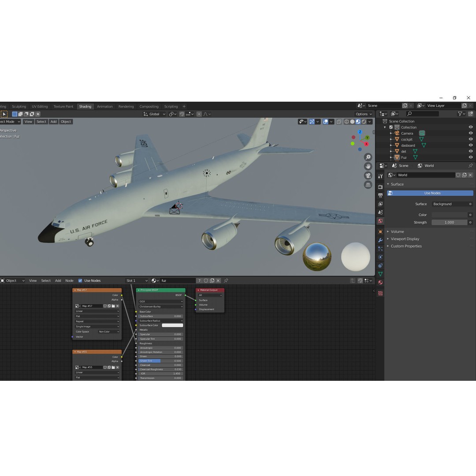Open the Scene properties tab in sidebar
Image resolution: width=476 pixels, height=476 pixels.
point(380,212)
